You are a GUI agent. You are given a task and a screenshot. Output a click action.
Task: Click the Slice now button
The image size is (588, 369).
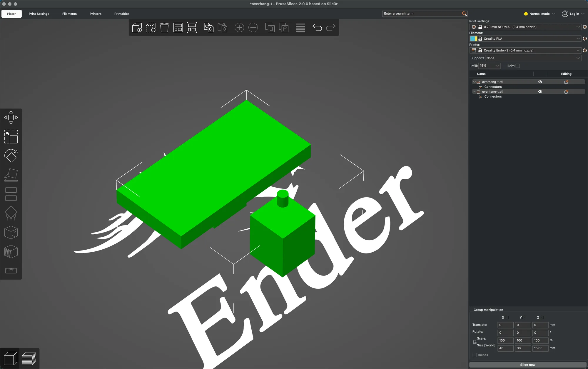point(528,365)
